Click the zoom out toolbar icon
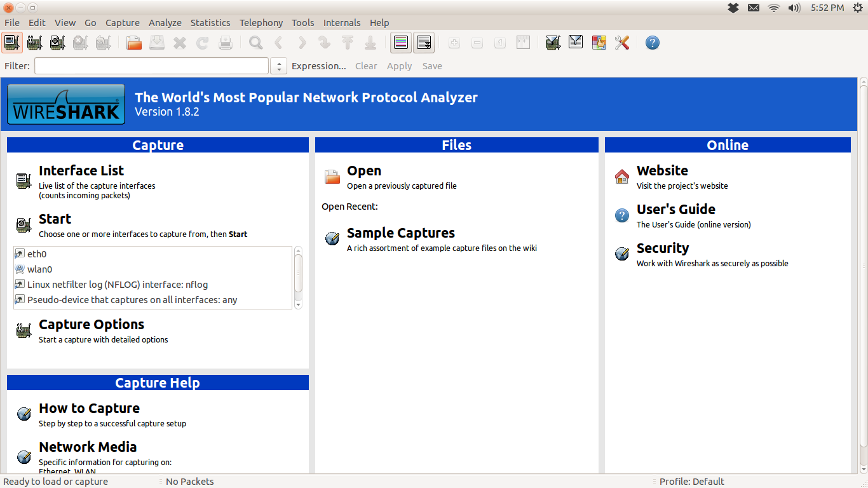This screenshot has height=488, width=868. coord(477,43)
